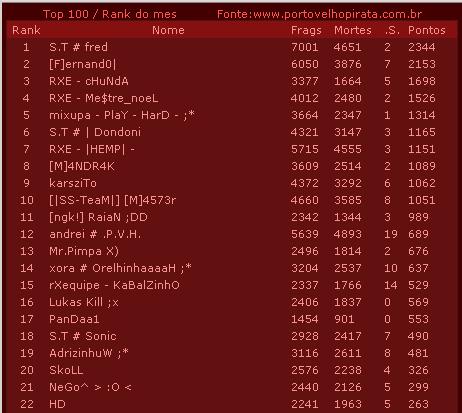The image size is (462, 413).
Task: Select player S.T # fred
Action: (78, 47)
